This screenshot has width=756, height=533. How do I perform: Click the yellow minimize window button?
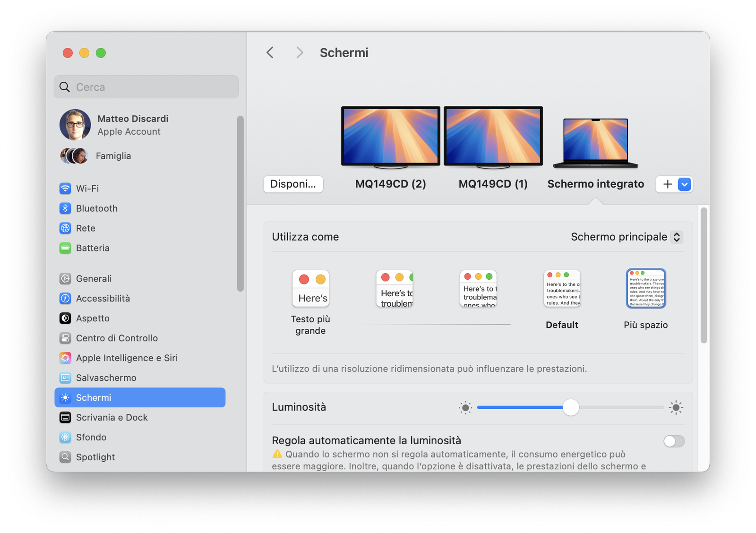tap(84, 53)
